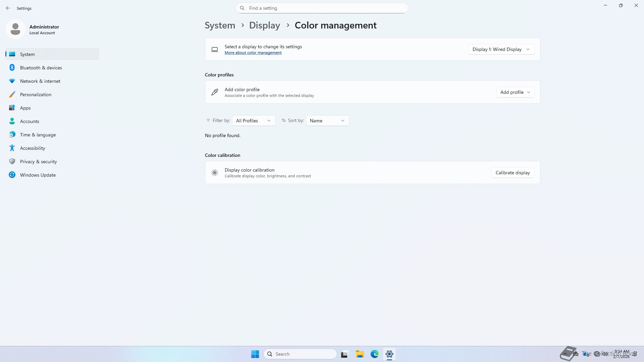This screenshot has width=644, height=362.
Task: Click the Windows Start button
Action: tap(255, 354)
